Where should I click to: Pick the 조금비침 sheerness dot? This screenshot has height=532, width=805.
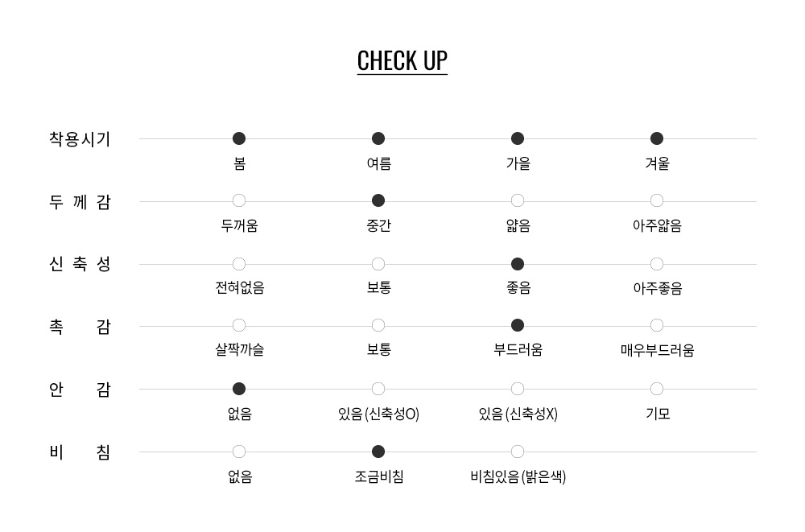pyautogui.click(x=378, y=452)
